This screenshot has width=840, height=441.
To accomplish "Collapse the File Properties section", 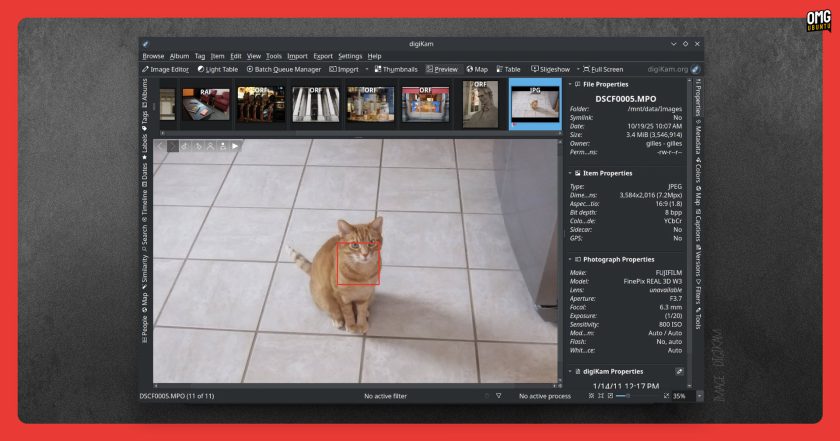I will (570, 84).
